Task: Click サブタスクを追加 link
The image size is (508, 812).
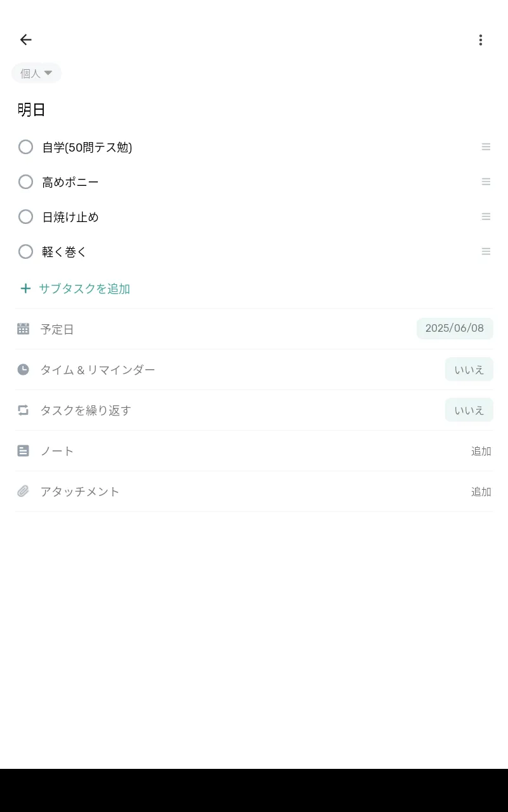Action: point(84,289)
